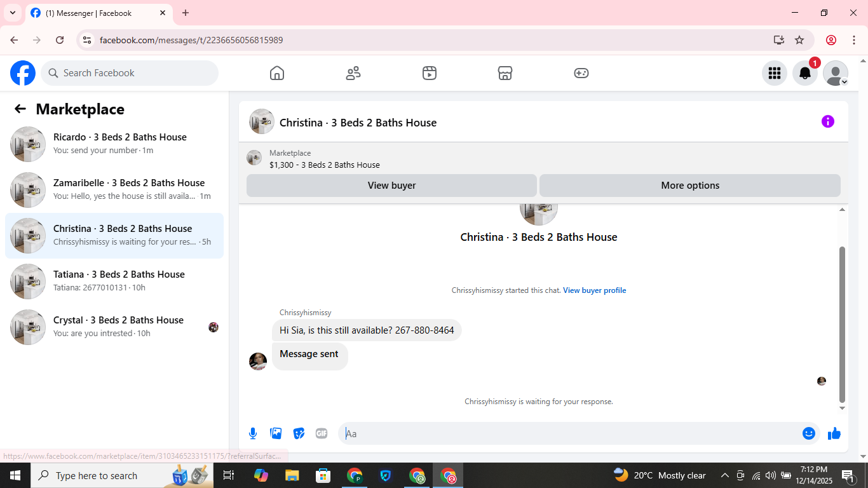Open the Friends icon in top navigation
Screen dimensions: 868x488
click(x=353, y=73)
